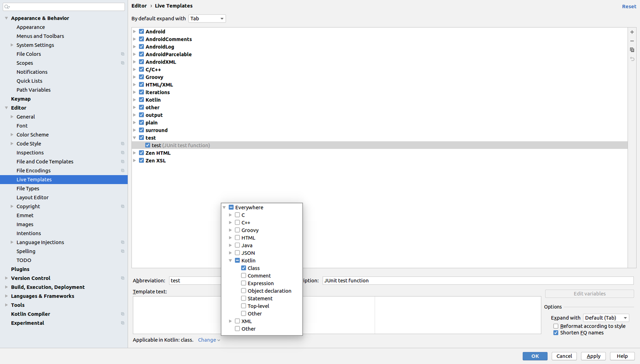The height and width of the screenshot is (364, 640).
Task: Select Inspections in the Editor section
Action: (30, 153)
